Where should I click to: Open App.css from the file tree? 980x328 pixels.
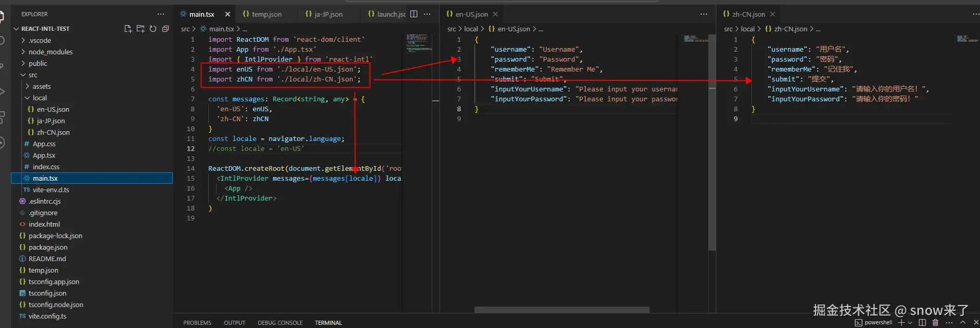coord(92,144)
